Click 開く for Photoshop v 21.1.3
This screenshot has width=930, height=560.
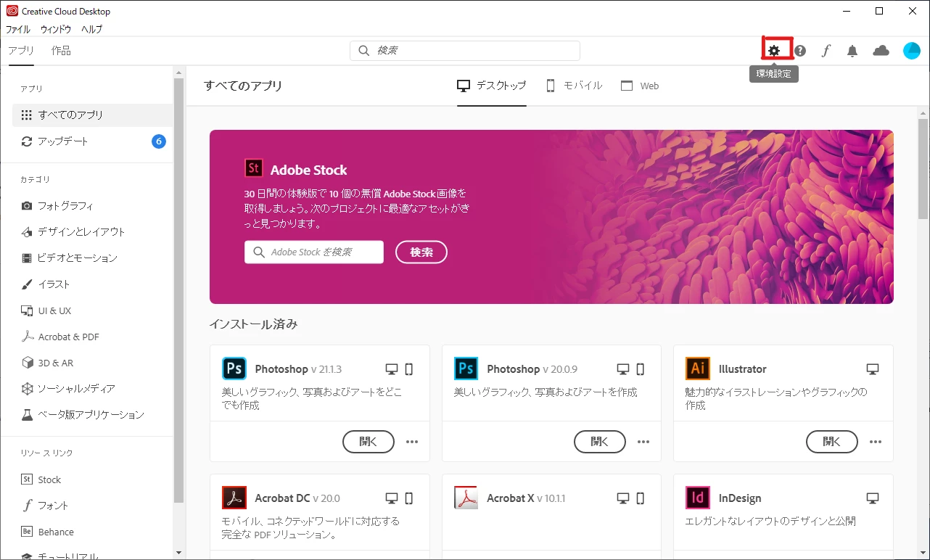(369, 442)
